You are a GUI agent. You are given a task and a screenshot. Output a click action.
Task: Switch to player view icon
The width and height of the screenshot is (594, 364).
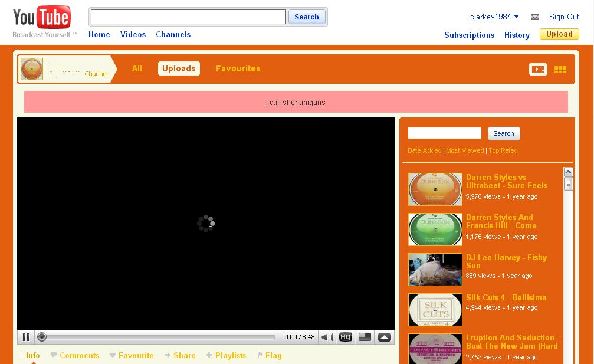coord(538,69)
